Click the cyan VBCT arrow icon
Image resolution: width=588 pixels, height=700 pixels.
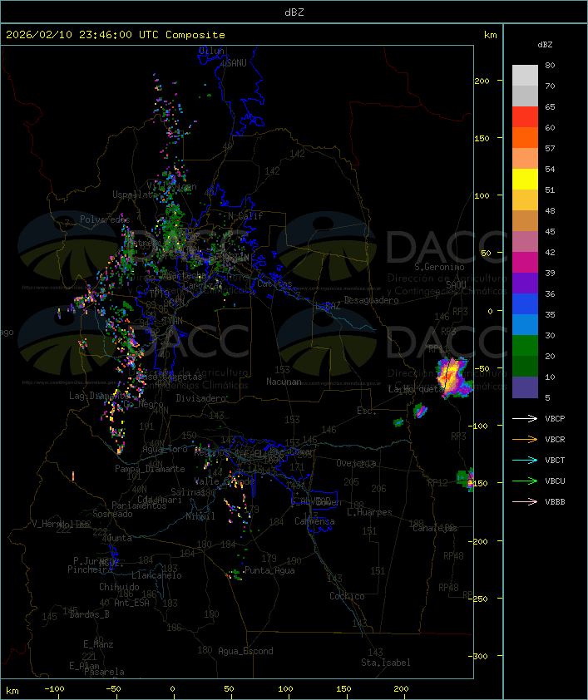tap(525, 460)
